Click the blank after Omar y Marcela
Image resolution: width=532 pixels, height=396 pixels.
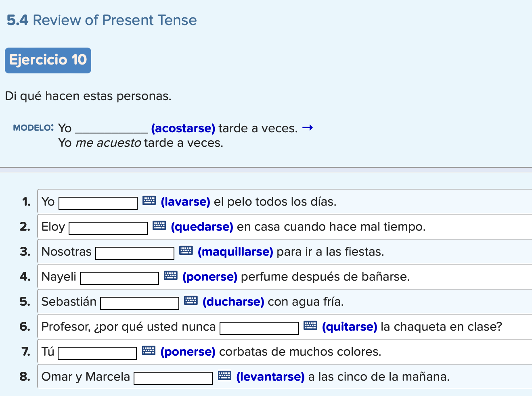[x=173, y=378]
